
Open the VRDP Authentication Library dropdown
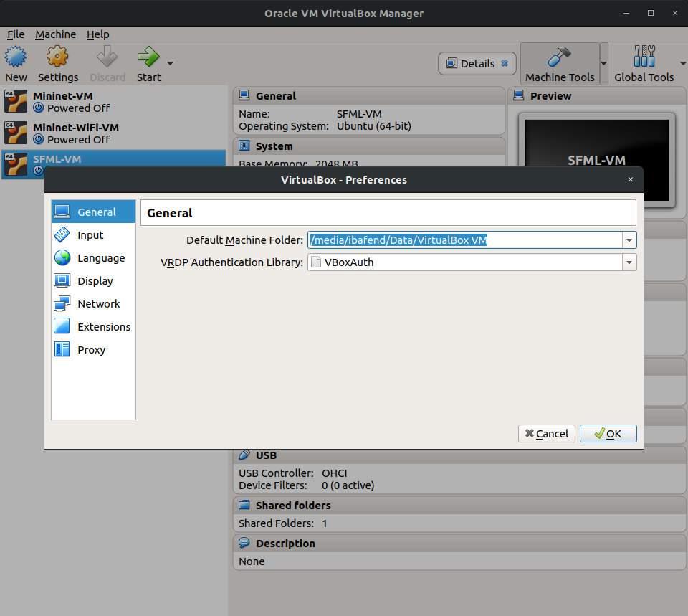[629, 262]
